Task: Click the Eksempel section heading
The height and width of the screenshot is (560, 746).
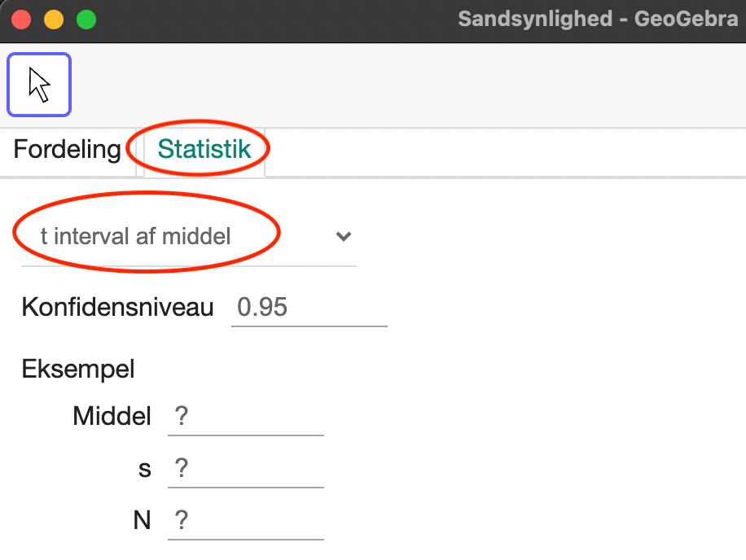Action: (78, 370)
